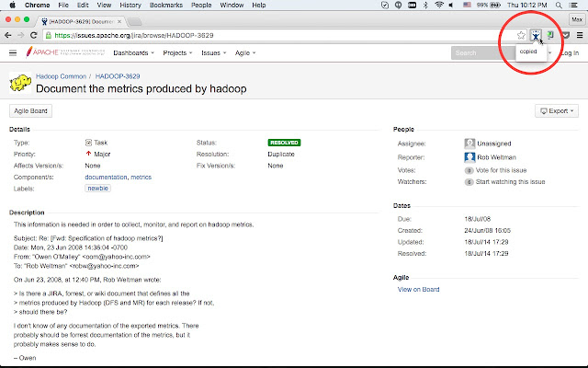Viewport: 588px width, 368px height.
Task: Click the green Evernote extension icon
Action: (x=550, y=35)
